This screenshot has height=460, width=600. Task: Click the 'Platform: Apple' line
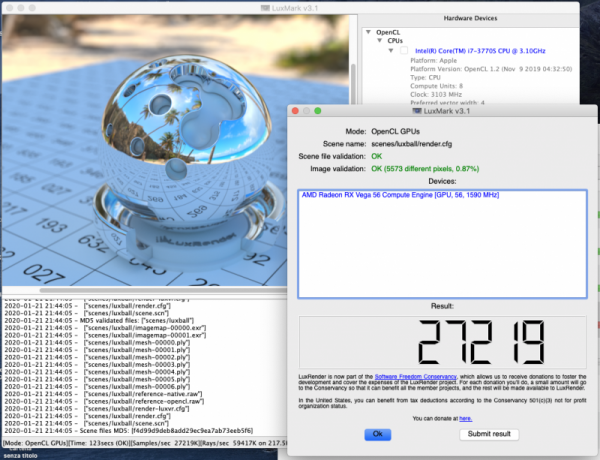434,60
